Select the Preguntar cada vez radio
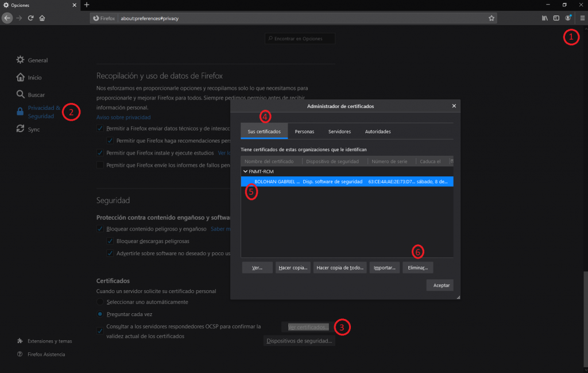 pyautogui.click(x=100, y=314)
